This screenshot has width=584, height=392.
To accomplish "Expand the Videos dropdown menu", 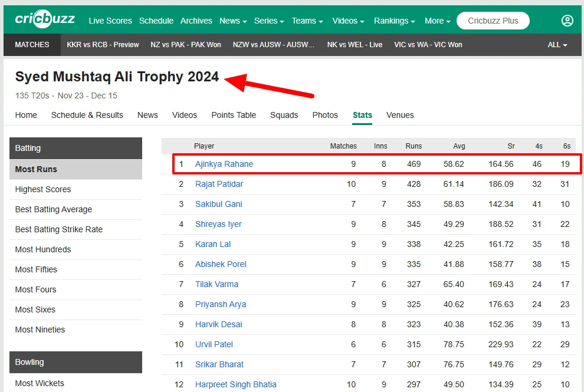I will coord(348,21).
